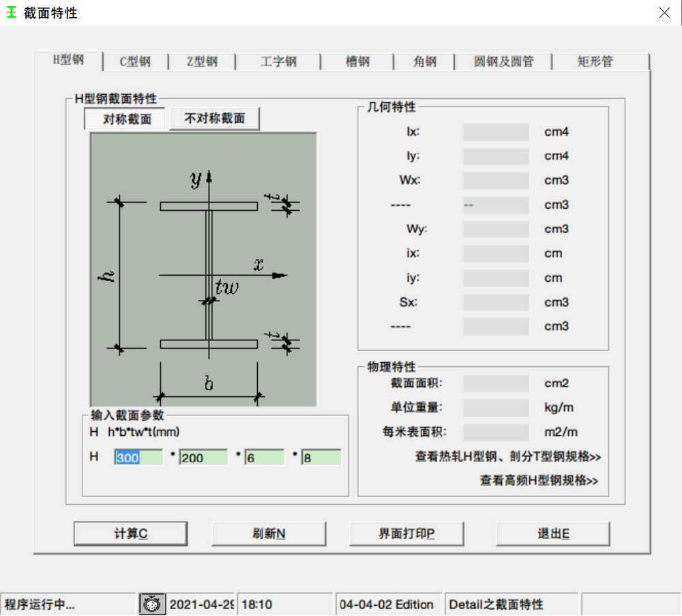682x616 pixels.
Task: Click the 界面打印P button
Action: tap(406, 533)
